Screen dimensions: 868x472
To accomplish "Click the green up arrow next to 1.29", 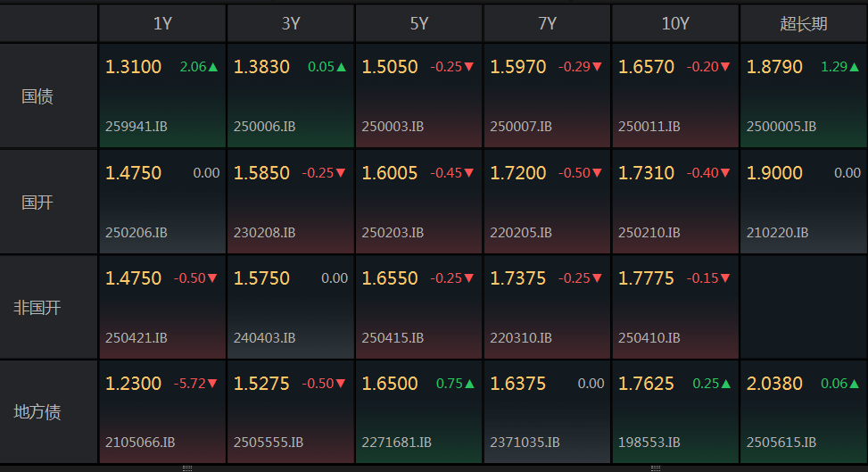I will click(x=854, y=67).
